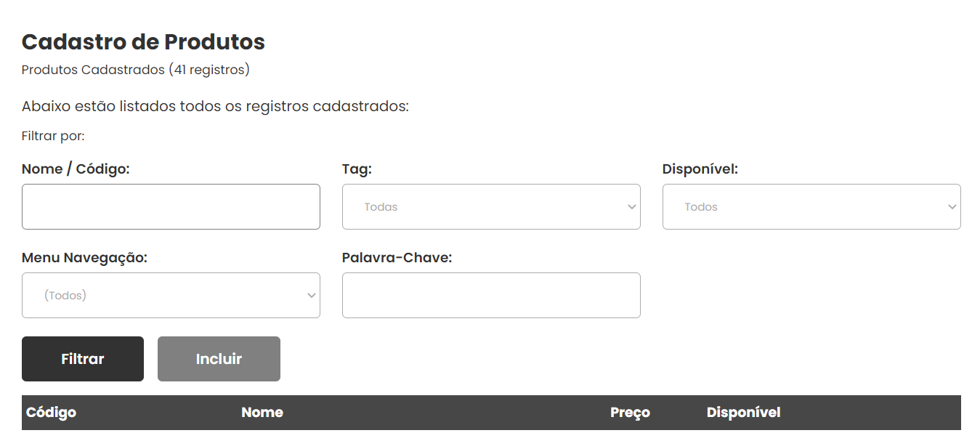Image resolution: width=980 pixels, height=433 pixels.
Task: Click the Filtrar button
Action: coord(83,359)
